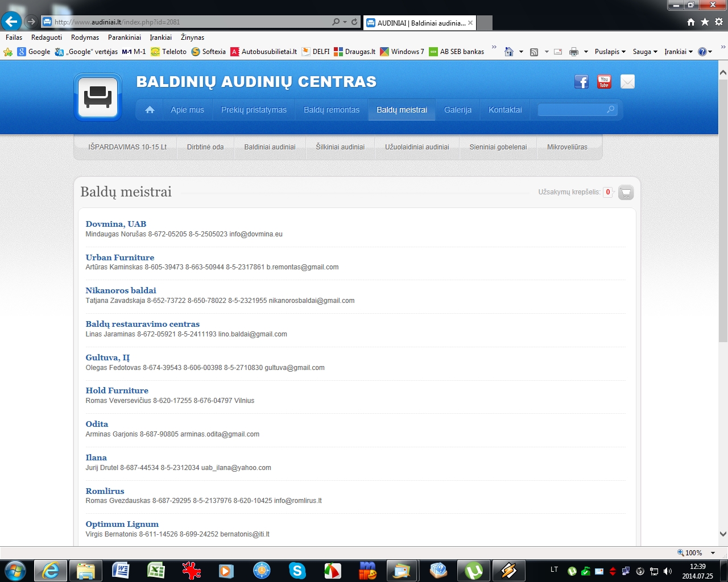Switch to the Galerija navigation tab
This screenshot has width=728, height=582.
point(457,110)
